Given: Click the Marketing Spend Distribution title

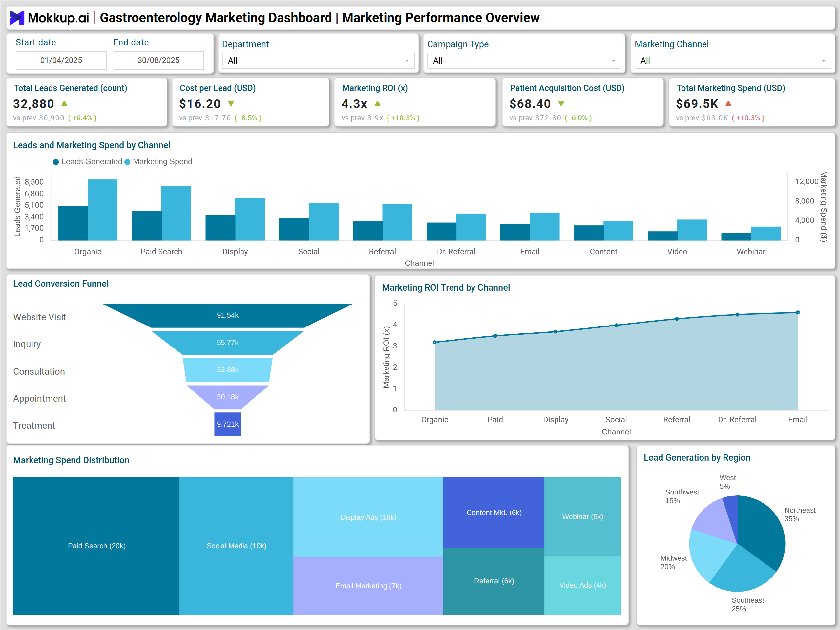Looking at the screenshot, I should pyautogui.click(x=72, y=460).
